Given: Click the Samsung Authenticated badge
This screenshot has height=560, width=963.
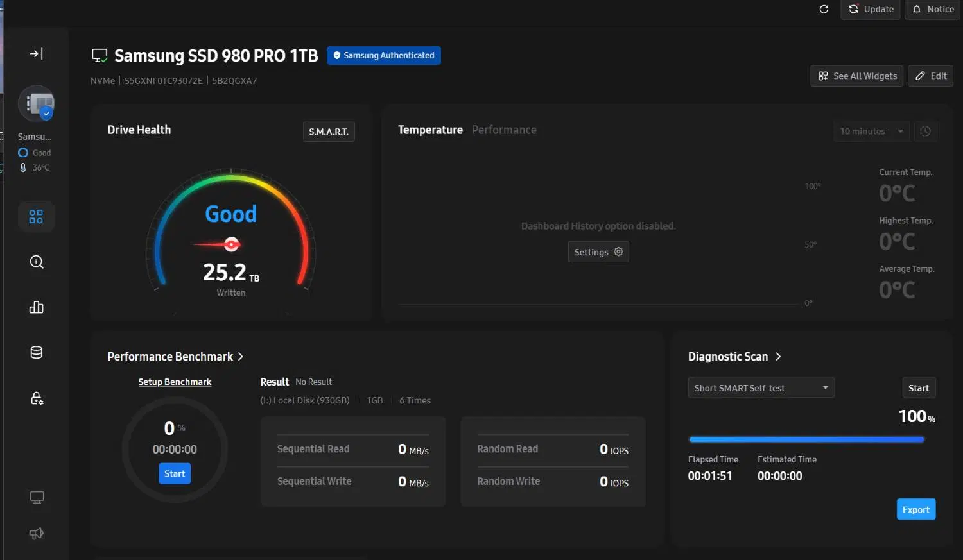Looking at the screenshot, I should click(384, 55).
